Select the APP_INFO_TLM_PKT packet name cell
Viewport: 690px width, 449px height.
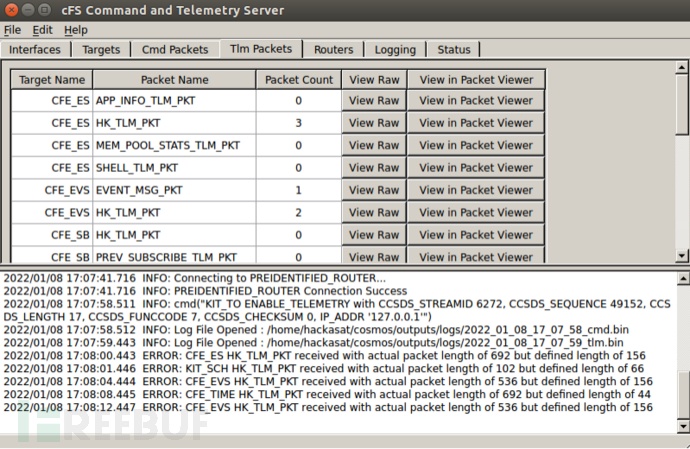coord(174,100)
